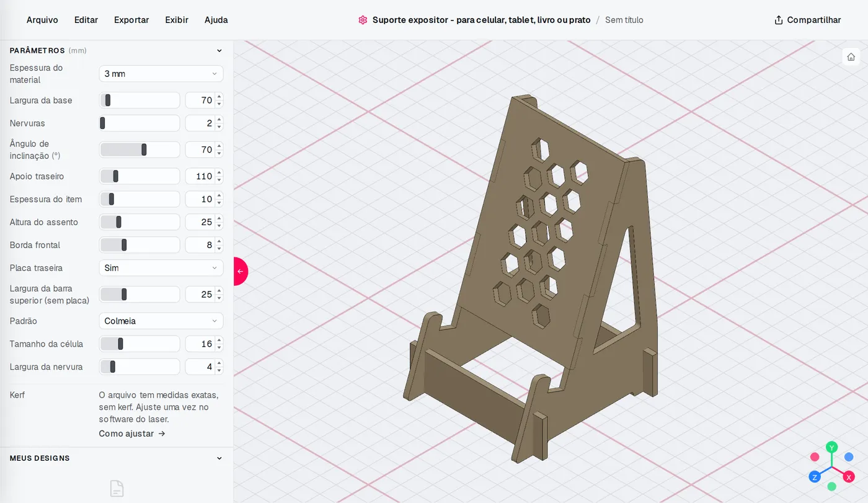The image size is (868, 503).
Task: Click the Largura da base value field
Action: 200,100
